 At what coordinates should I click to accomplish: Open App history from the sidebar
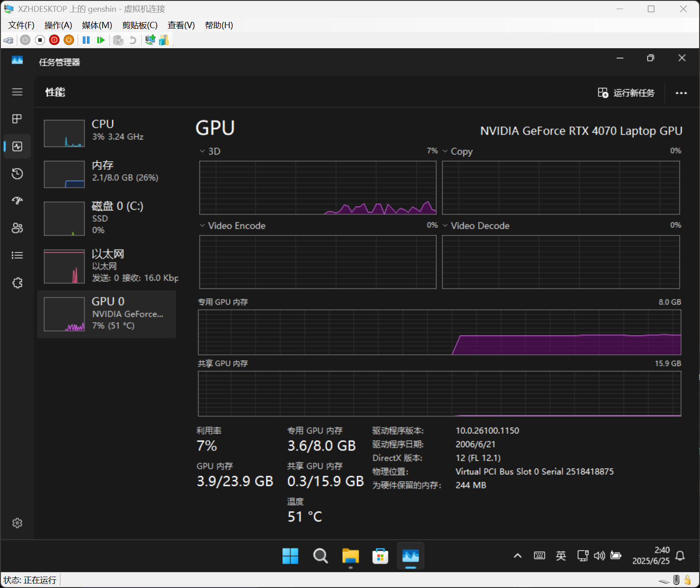pos(17,174)
